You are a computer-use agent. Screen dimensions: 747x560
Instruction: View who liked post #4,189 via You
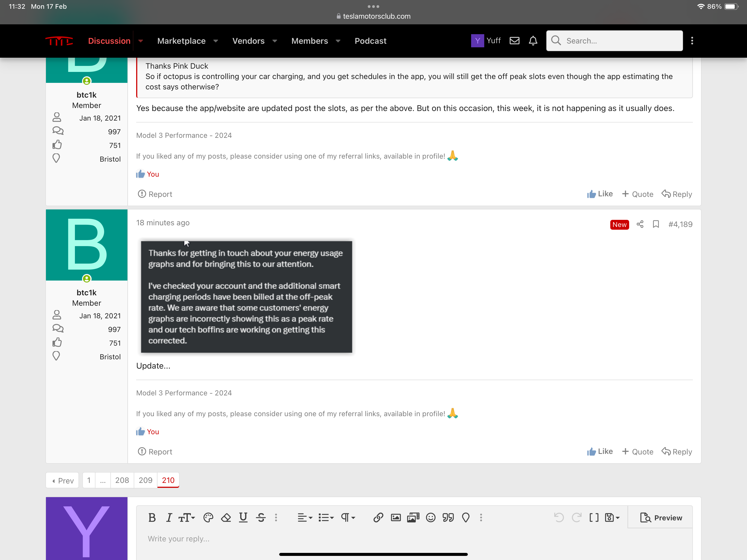(x=153, y=432)
